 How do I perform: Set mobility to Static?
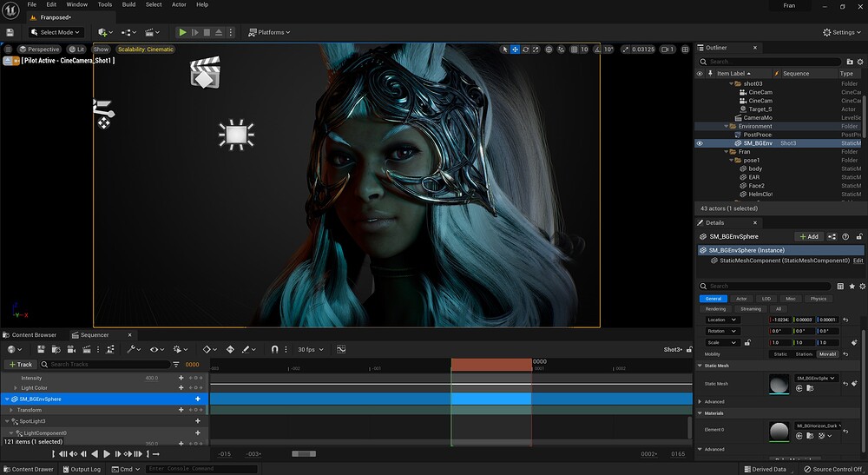click(x=780, y=354)
